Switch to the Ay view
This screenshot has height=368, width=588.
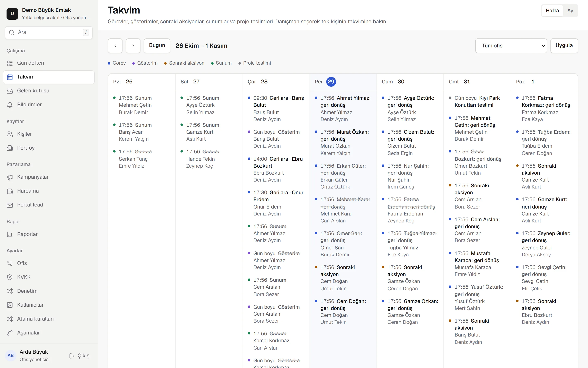[570, 10]
